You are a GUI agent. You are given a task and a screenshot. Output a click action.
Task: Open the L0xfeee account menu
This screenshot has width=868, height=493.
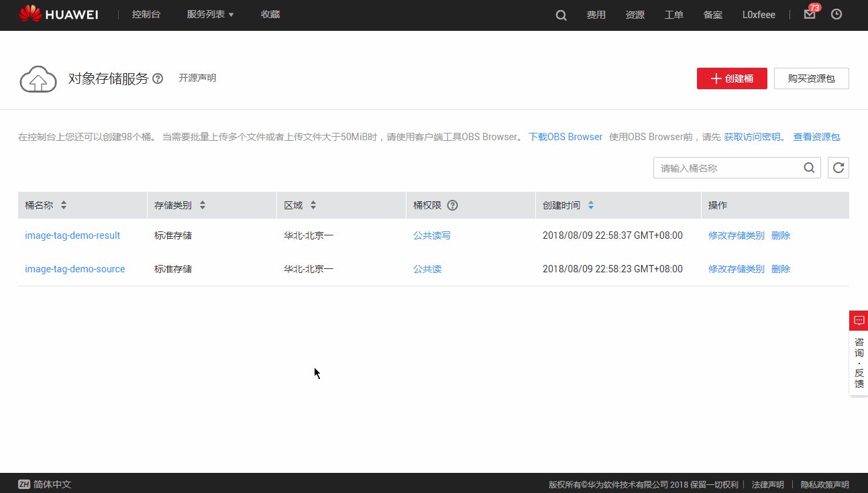point(759,15)
